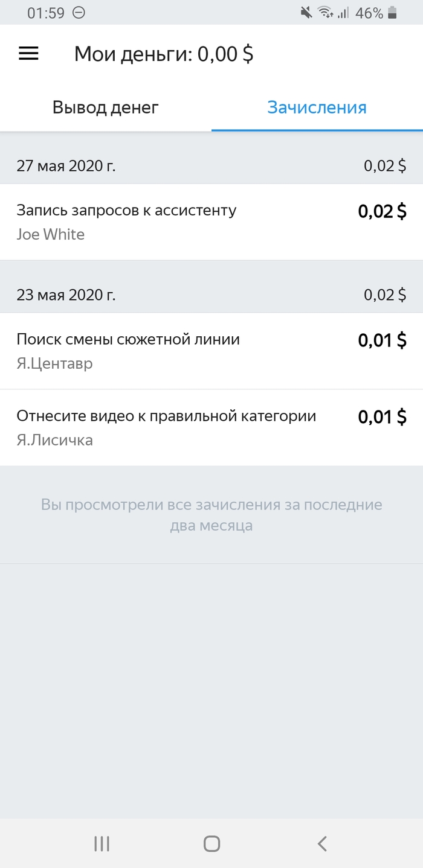The width and height of the screenshot is (423, 868).
Task: Switch to the Вывод денег tab
Action: pyautogui.click(x=106, y=107)
